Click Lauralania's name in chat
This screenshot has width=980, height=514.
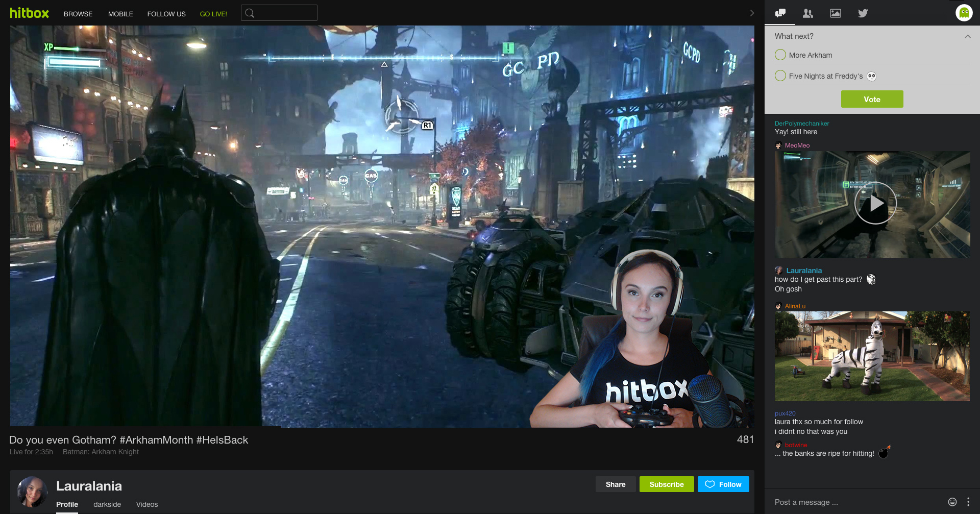804,271
